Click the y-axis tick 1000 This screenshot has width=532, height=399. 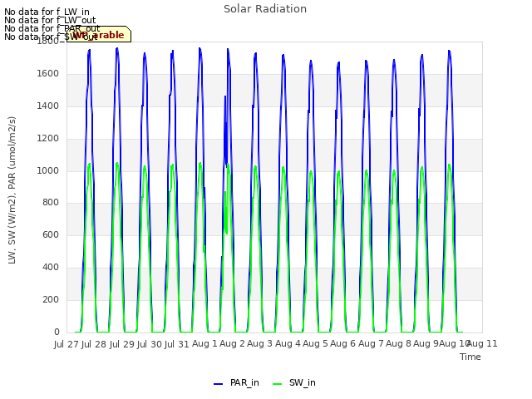[48, 170]
